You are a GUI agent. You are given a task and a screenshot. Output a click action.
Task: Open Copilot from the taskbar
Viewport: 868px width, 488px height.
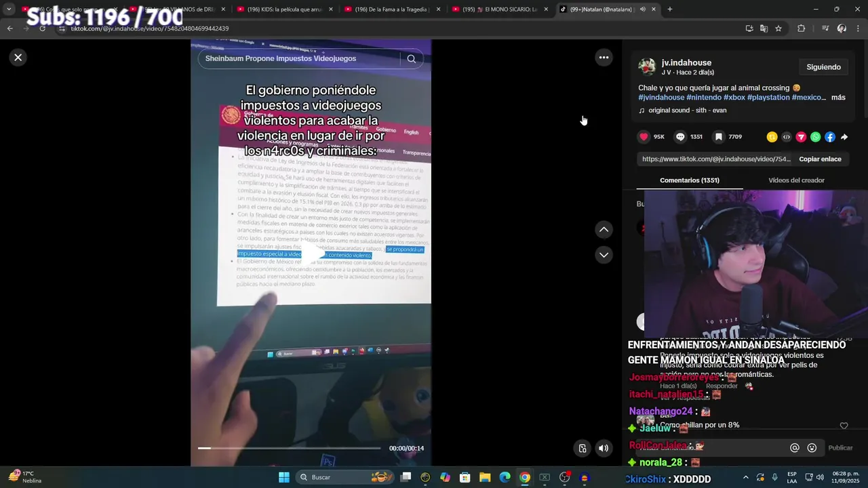pos(445,478)
